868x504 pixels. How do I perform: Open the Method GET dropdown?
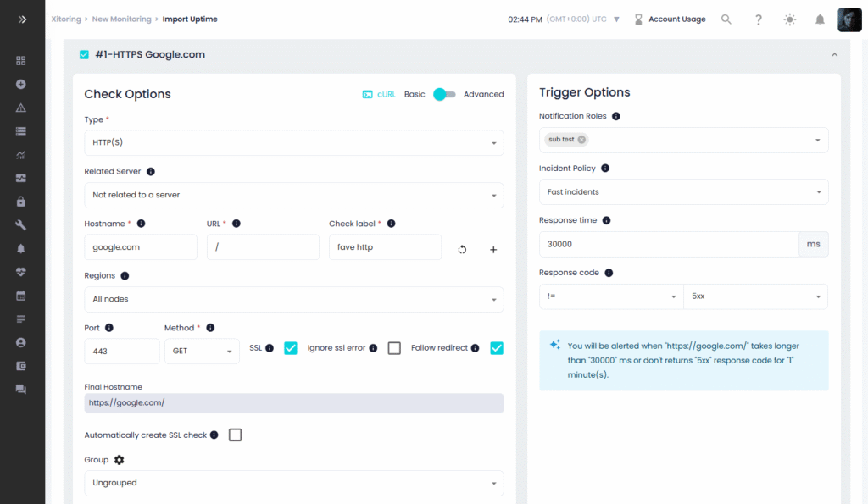[x=202, y=351]
